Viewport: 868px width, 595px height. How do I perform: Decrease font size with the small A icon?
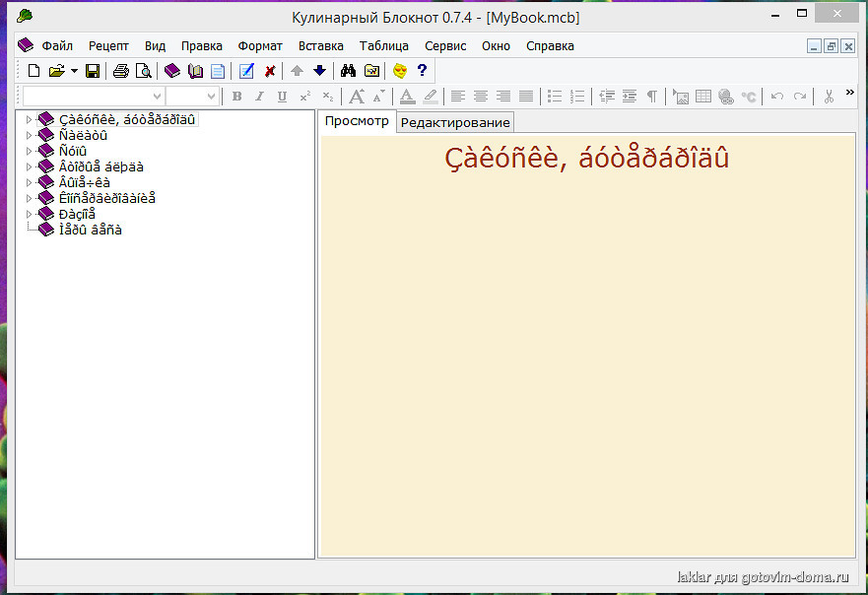tap(378, 97)
